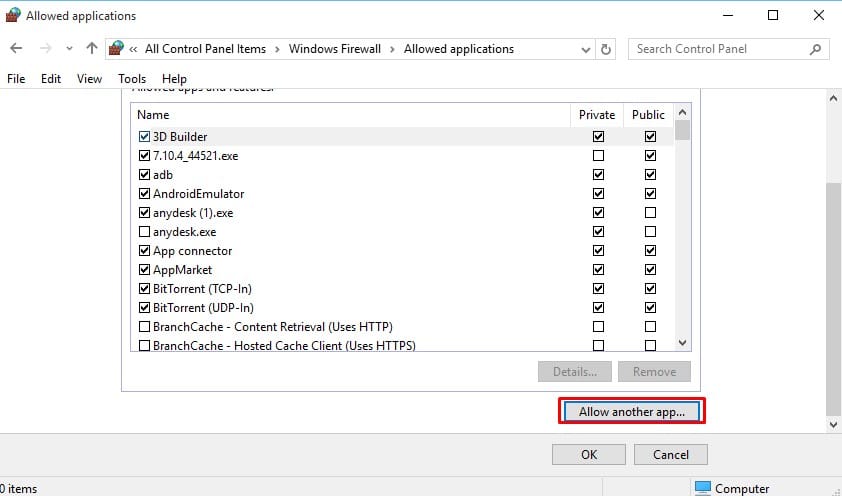The height and width of the screenshot is (496, 842).
Task: Open the Edit menu
Action: click(x=51, y=79)
